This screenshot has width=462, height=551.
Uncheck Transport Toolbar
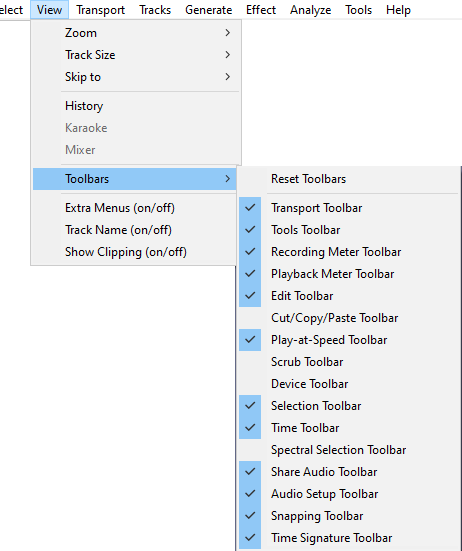[x=349, y=208]
